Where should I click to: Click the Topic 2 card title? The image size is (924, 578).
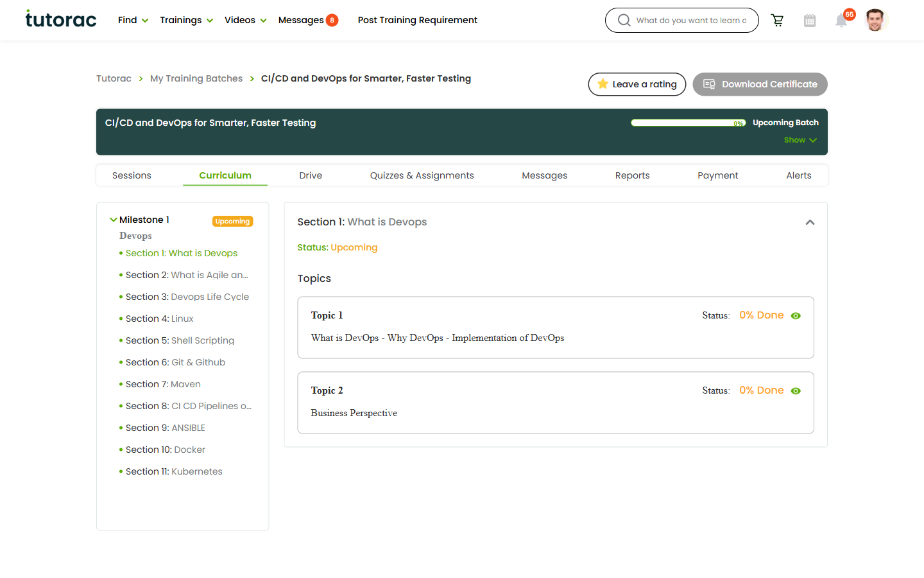coord(327,390)
